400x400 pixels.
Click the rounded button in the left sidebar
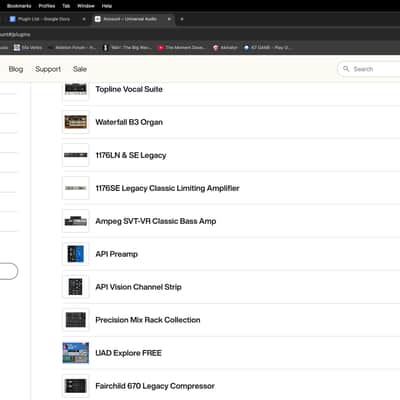8,271
